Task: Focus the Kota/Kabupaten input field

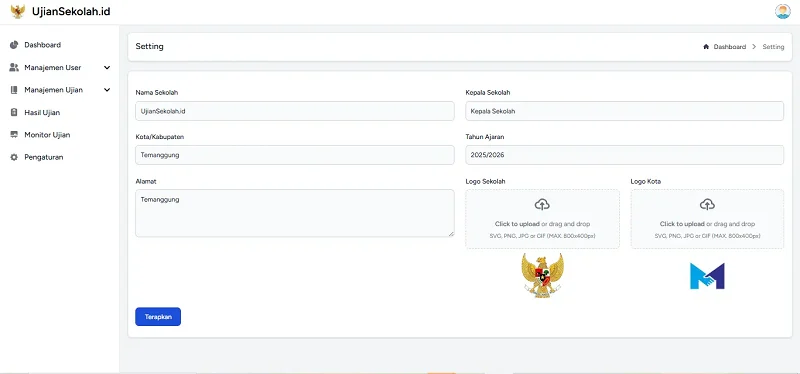Action: (x=294, y=155)
